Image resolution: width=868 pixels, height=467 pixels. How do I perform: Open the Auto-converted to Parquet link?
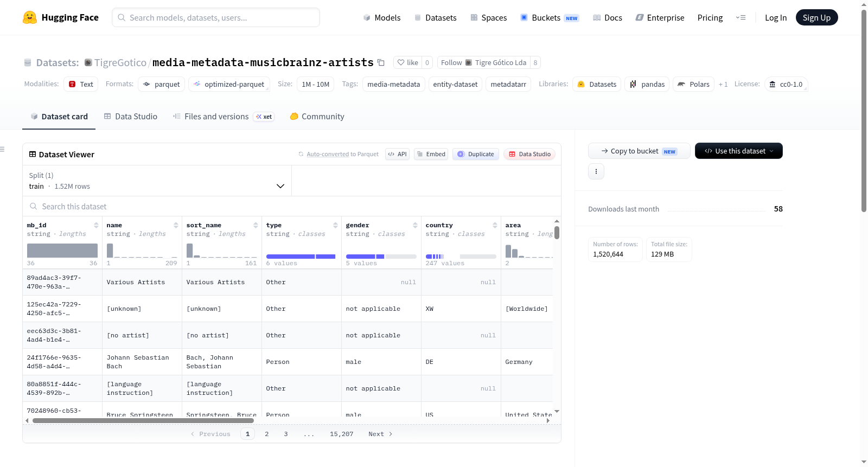[328, 154]
